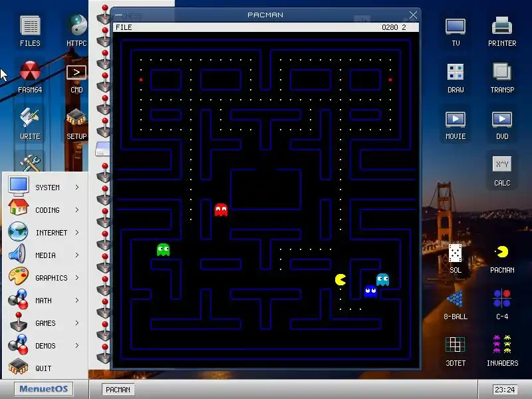
Task: Click the MEDIA speaker icon in start menu
Action: coord(18,254)
